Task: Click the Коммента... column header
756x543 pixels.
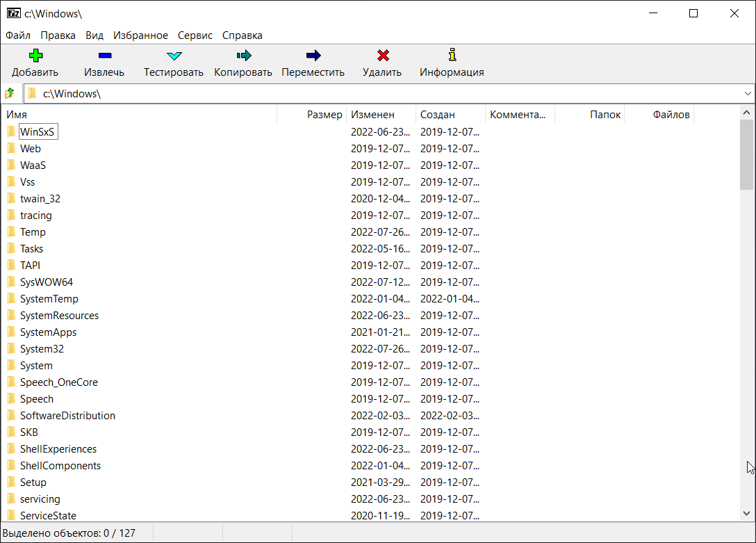Action: tap(520, 114)
